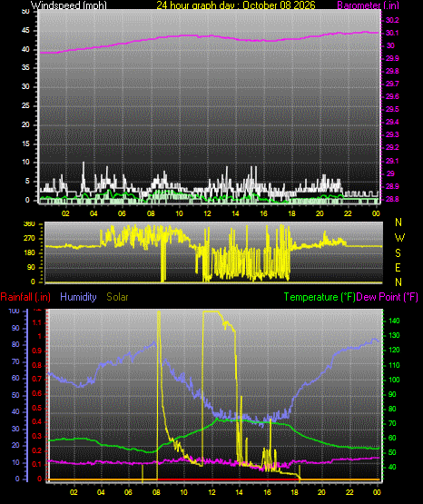Image resolution: width=423 pixels, height=504 pixels.
Task: Click the '360' wind direction axis value
Action: [30, 224]
